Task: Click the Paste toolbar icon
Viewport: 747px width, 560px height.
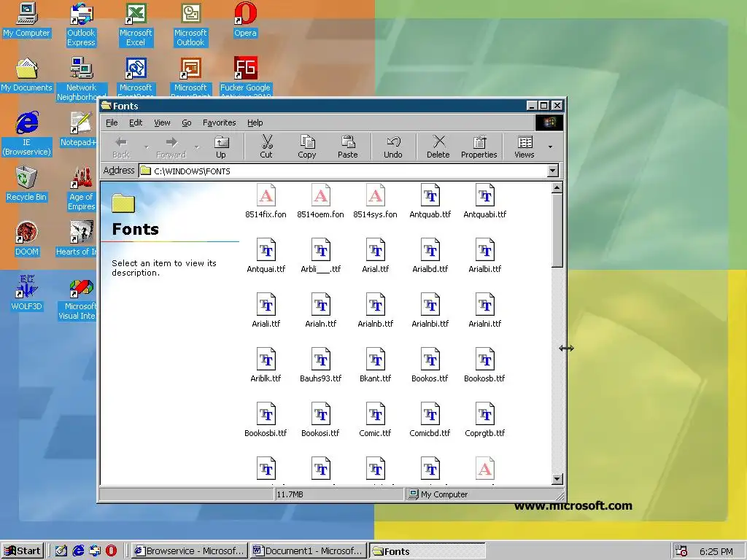Action: 348,146
